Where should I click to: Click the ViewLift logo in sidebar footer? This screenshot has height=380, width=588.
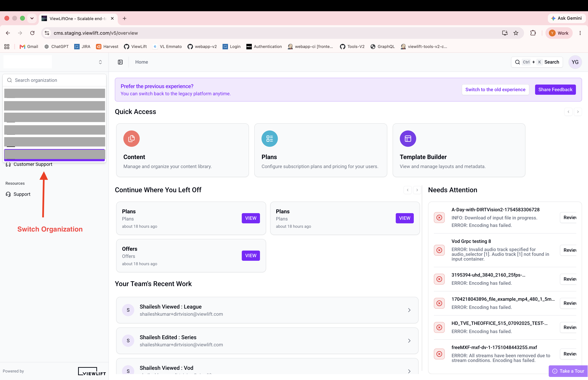[92, 371]
